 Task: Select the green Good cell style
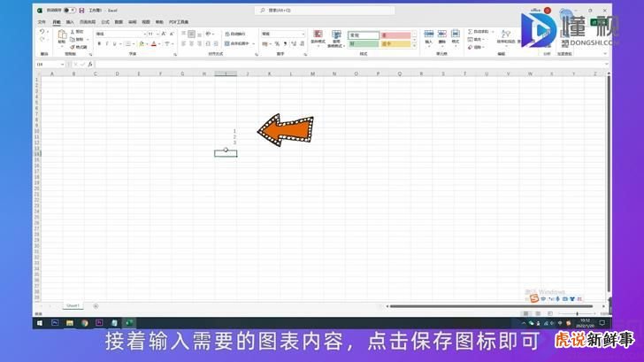tap(364, 43)
